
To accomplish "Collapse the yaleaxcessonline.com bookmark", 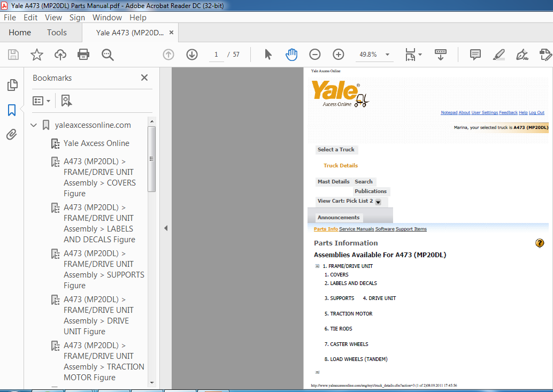I will tap(34, 125).
